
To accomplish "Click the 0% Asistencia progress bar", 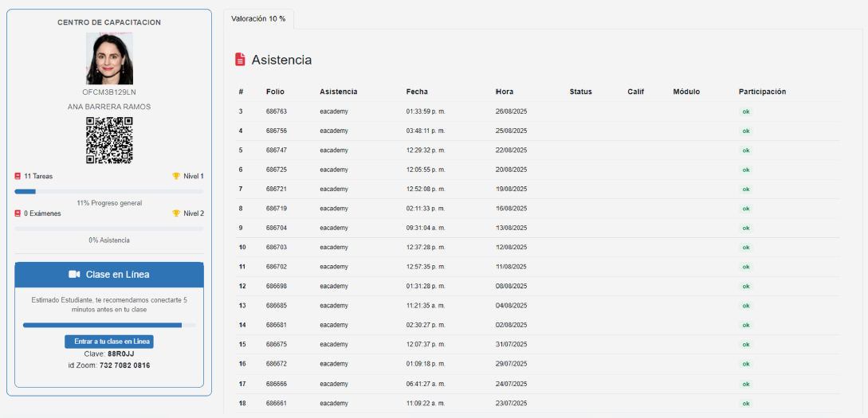I will pyautogui.click(x=109, y=229).
